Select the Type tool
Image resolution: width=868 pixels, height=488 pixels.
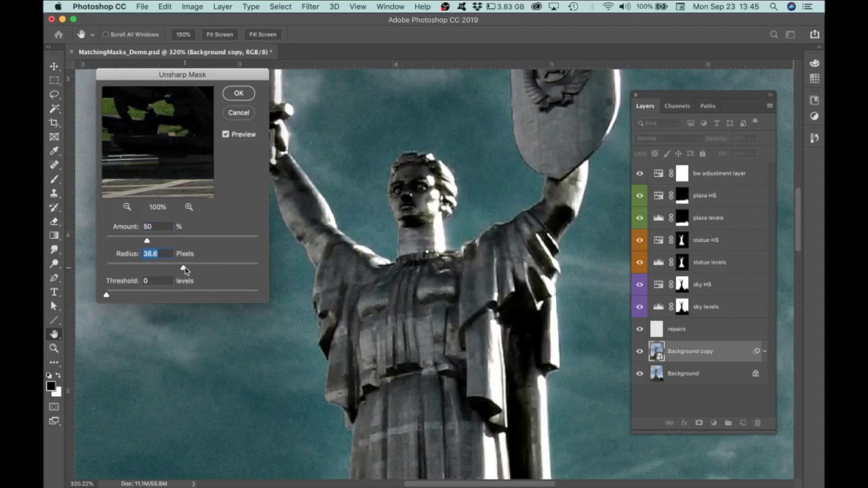point(54,292)
